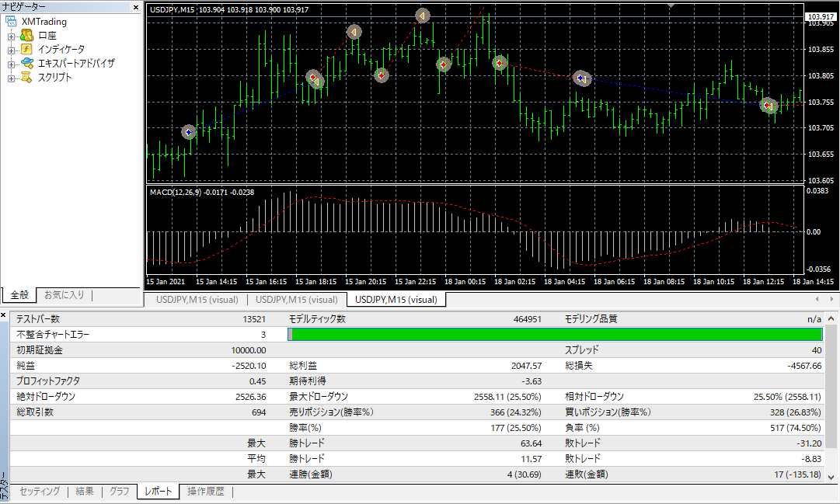Screen dimensions: 840x504
Task: Click the スクリプト scripts icon
Action: coord(26,77)
